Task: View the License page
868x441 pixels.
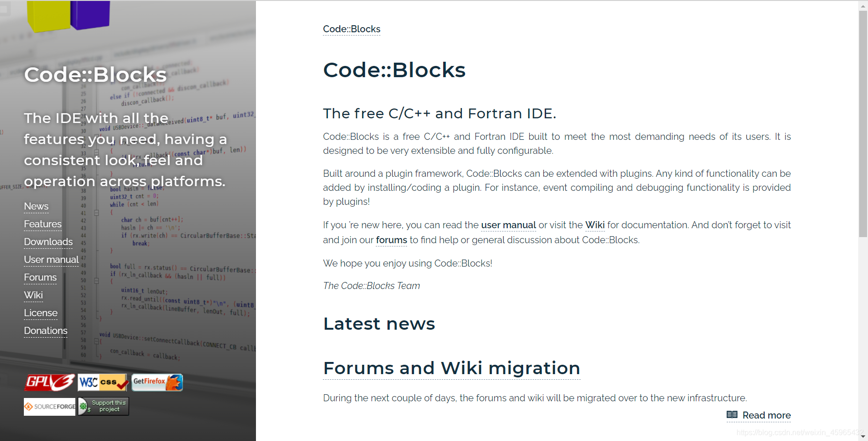Action: 41,313
